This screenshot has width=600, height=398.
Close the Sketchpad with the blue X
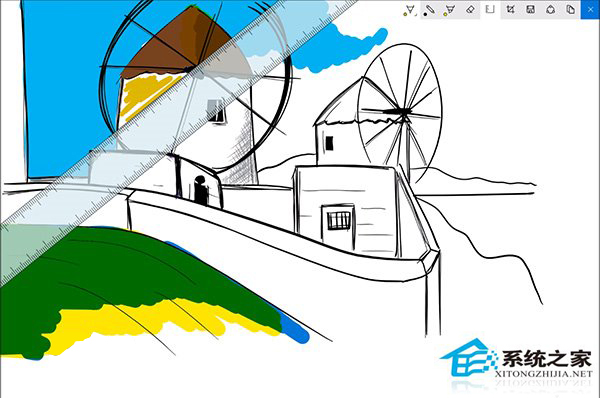point(590,10)
